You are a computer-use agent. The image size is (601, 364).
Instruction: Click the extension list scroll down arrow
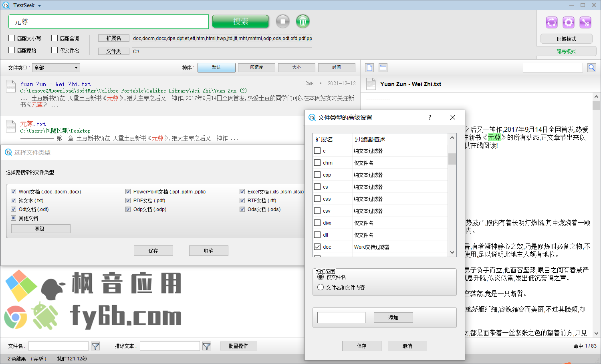pyautogui.click(x=452, y=252)
